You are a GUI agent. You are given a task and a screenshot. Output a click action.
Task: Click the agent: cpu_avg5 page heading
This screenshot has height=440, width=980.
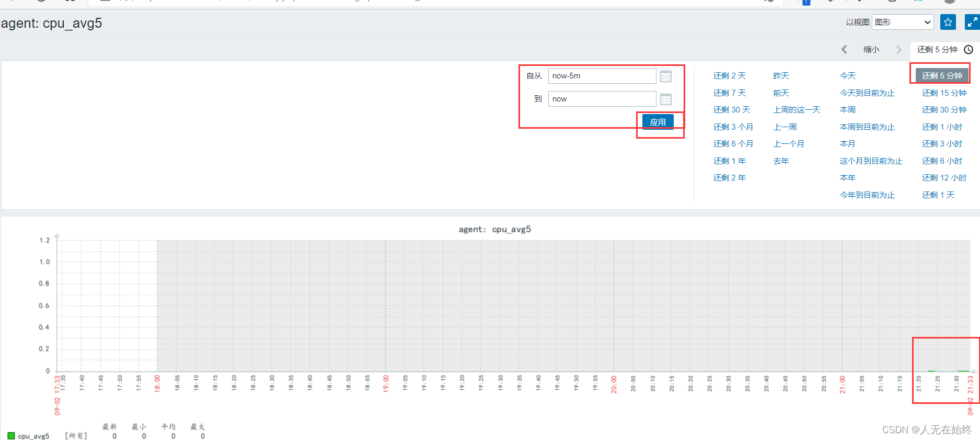tap(51, 24)
